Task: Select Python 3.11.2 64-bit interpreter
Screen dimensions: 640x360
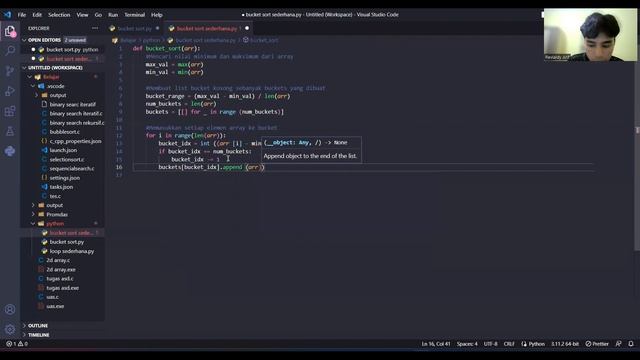Action: 564,344
